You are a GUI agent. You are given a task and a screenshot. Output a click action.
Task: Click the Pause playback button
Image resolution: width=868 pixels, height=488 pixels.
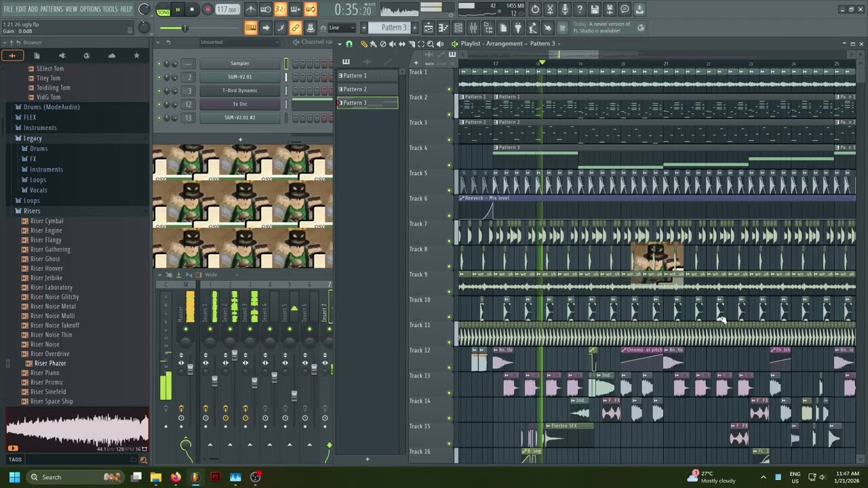178,9
